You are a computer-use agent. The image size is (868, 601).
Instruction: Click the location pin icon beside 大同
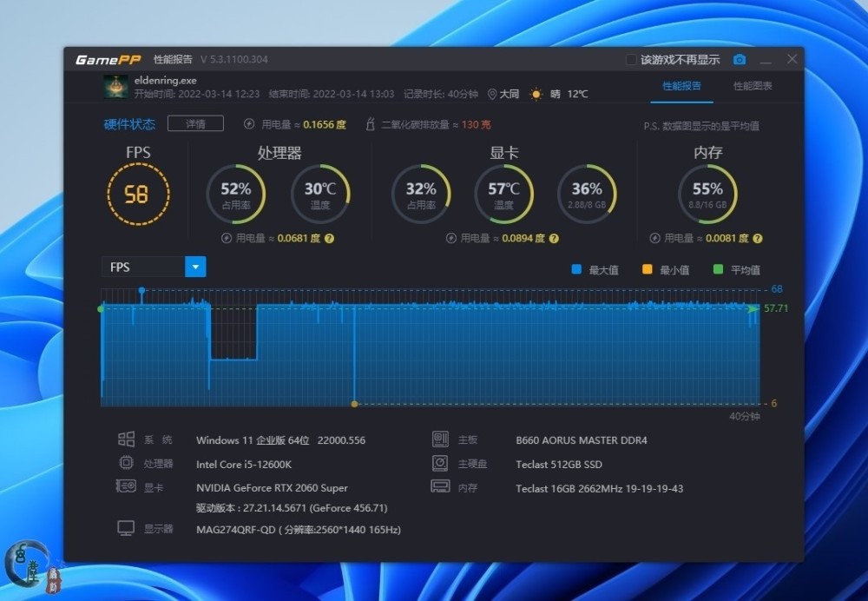(x=491, y=94)
